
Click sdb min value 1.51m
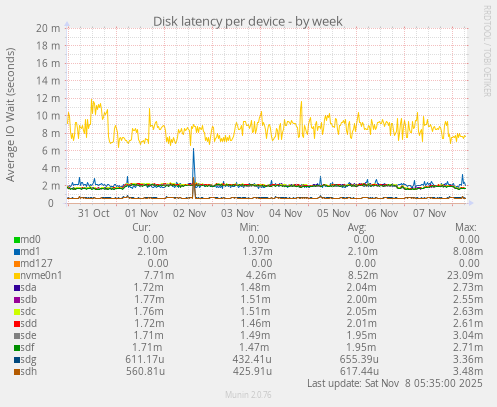(x=255, y=299)
